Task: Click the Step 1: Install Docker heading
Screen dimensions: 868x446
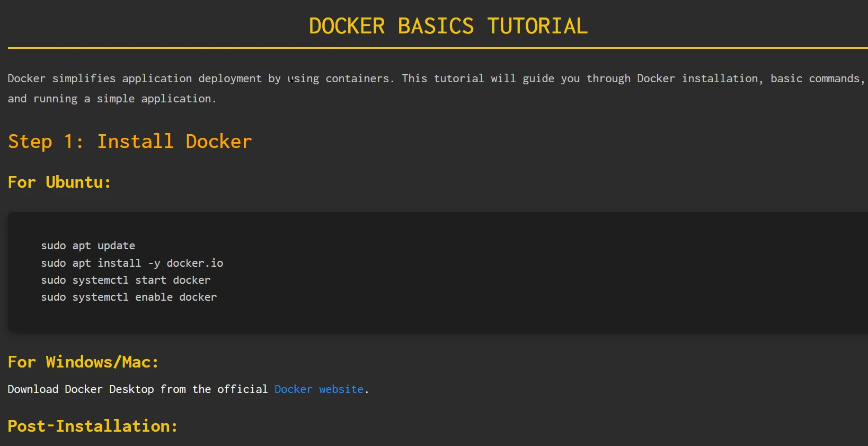Action: click(x=130, y=142)
